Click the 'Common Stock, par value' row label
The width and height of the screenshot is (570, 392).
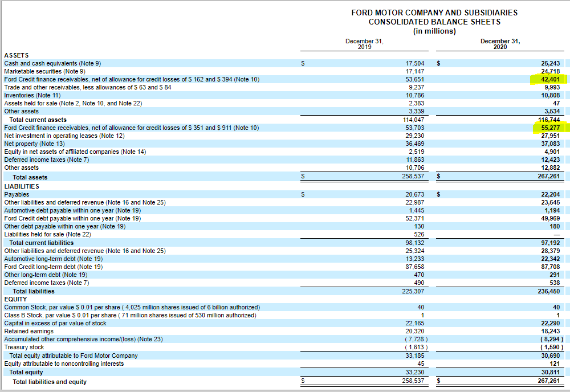pyautogui.click(x=132, y=307)
